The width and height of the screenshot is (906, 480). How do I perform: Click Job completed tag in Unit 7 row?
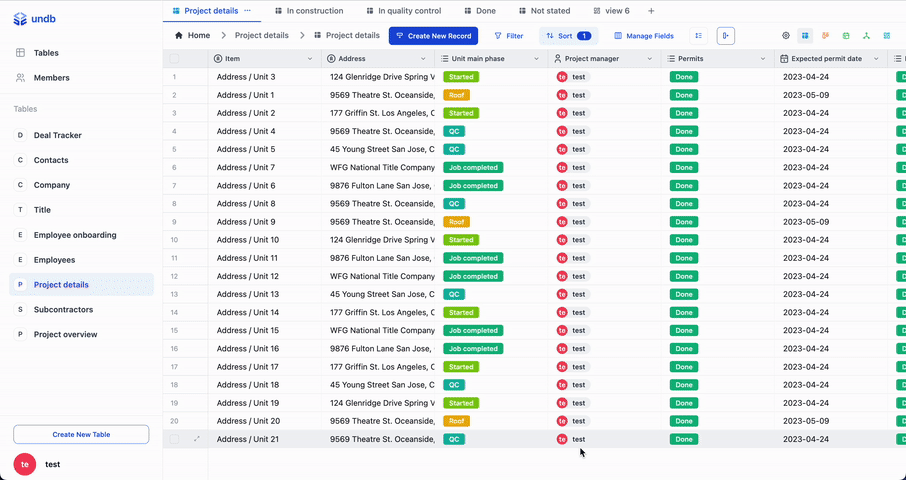[473, 168]
